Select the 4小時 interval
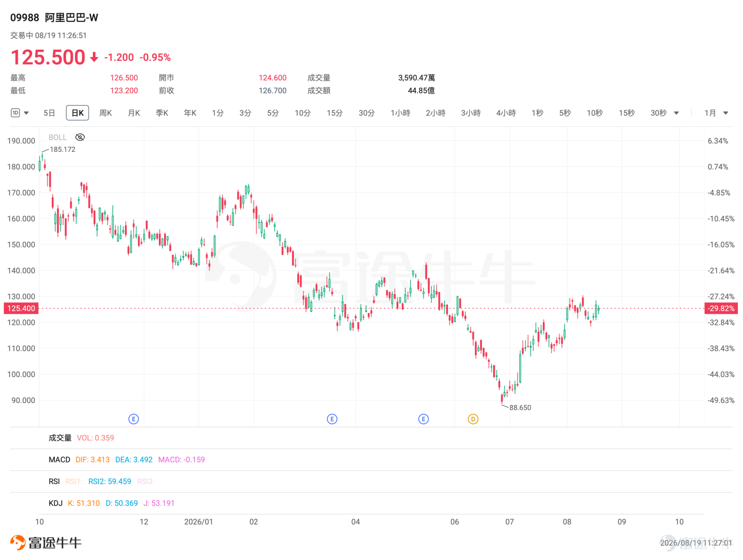Screen dimensions: 743x560 point(506,113)
